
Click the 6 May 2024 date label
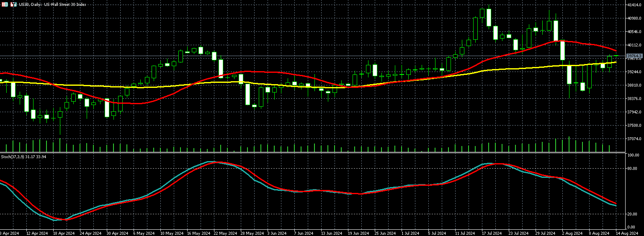click(x=144, y=233)
